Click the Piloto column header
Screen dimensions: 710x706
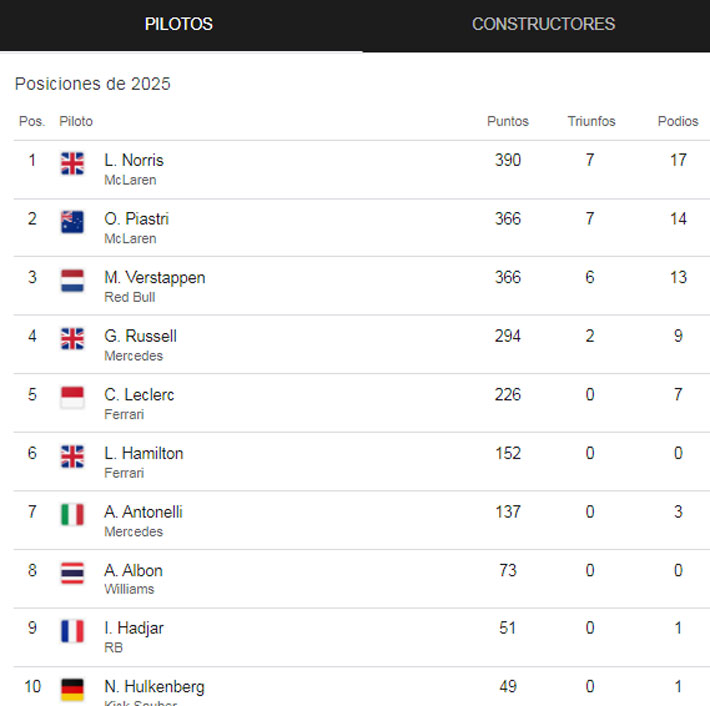coord(76,121)
